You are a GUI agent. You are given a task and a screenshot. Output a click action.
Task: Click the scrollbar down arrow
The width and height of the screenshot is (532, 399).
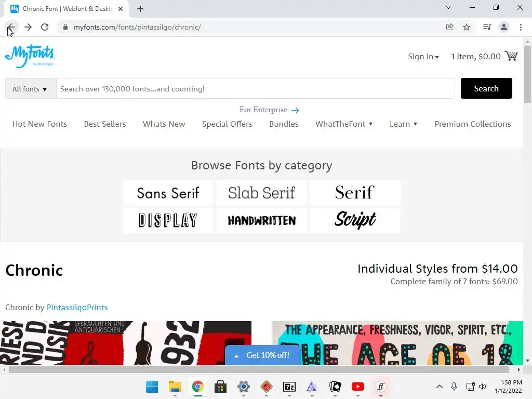click(527, 361)
